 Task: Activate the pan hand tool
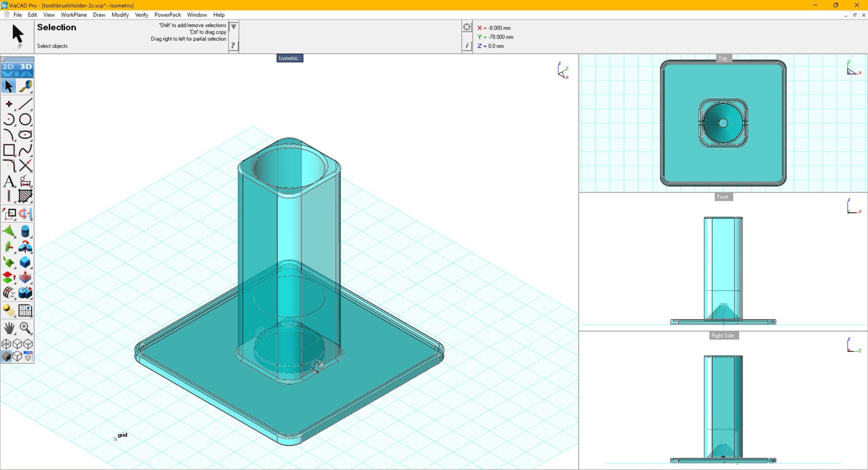pyautogui.click(x=9, y=328)
